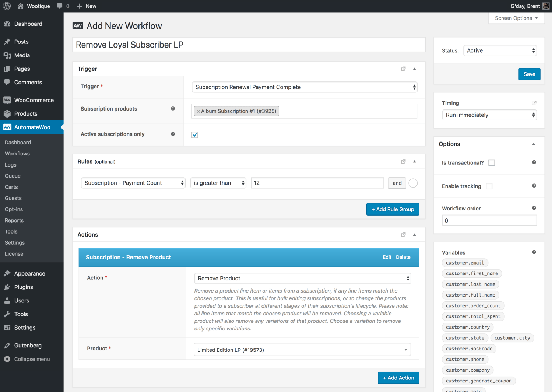Open the Timing dropdown

[489, 115]
